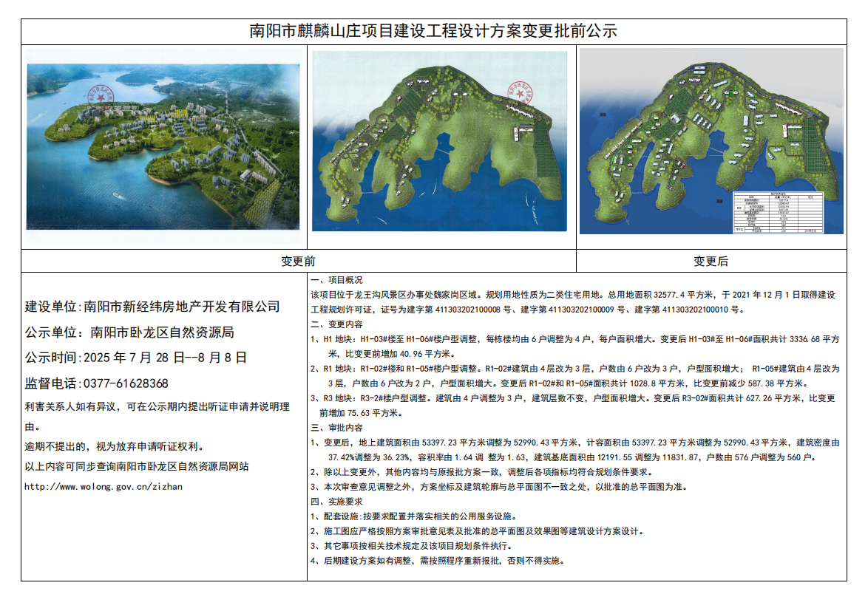Viewport: 868px width, 611px height.
Task: Click the line 本次审查意见调整之外
Action: (500, 487)
